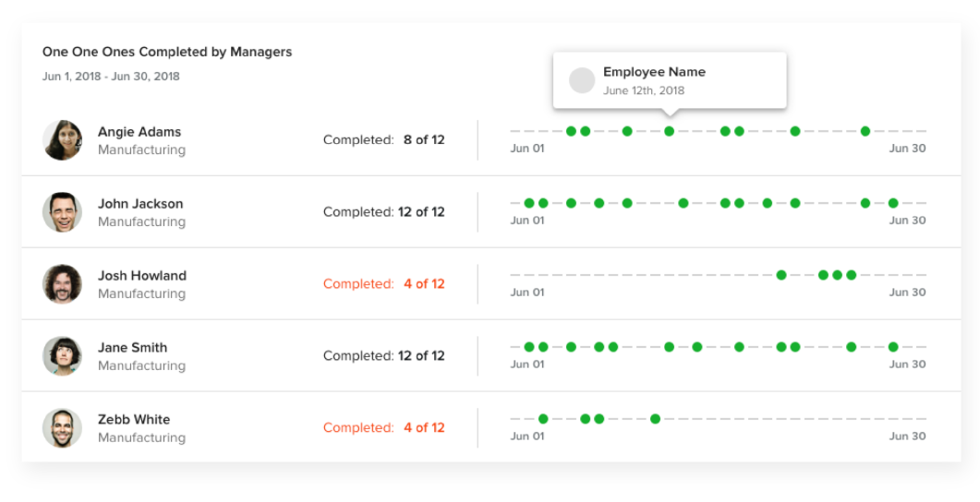Click the highlighted dot under tooltip in Angie's timeline
Screen dimensions: 980x502
(670, 131)
